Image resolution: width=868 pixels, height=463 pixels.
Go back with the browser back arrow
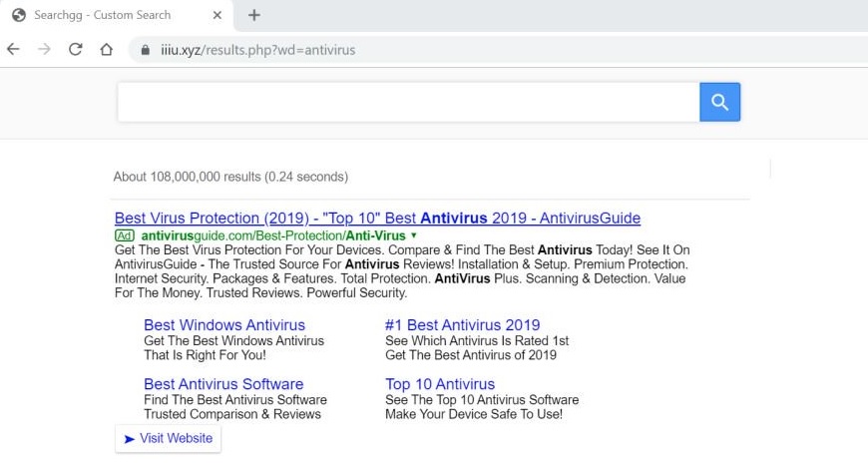click(x=13, y=49)
